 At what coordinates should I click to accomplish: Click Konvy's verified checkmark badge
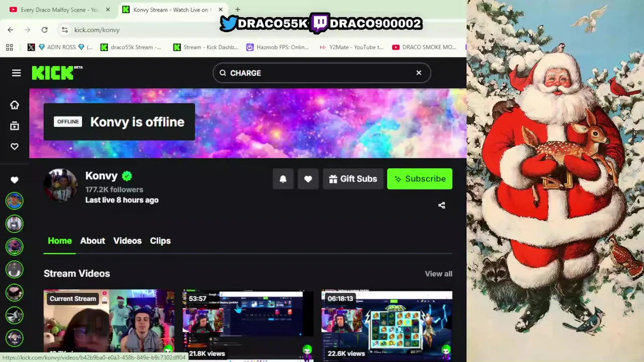coord(127,176)
